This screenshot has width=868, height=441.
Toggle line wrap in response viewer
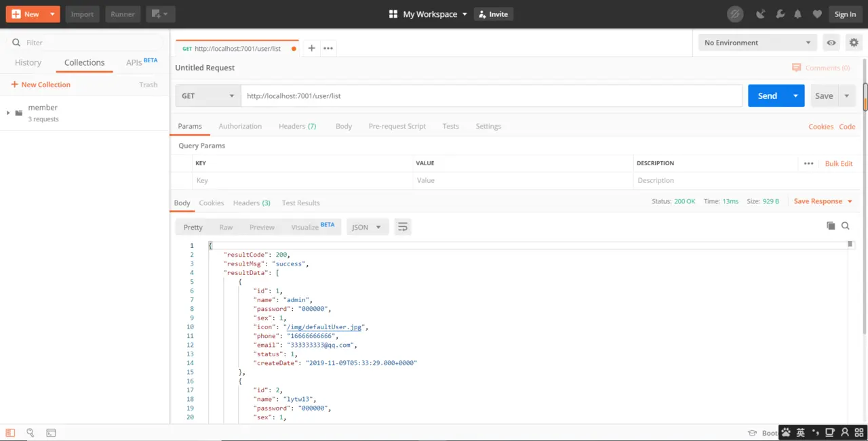pos(403,227)
